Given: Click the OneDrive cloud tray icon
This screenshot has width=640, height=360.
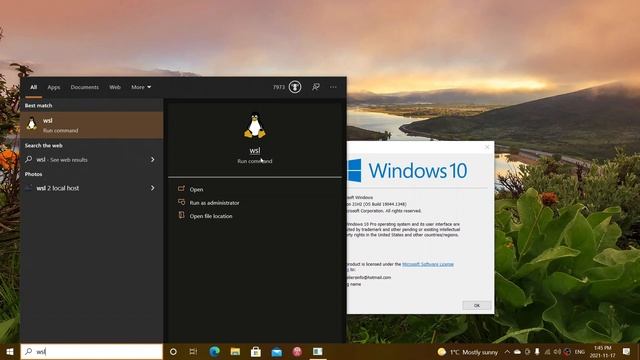Looking at the screenshot, I should 517,351.
